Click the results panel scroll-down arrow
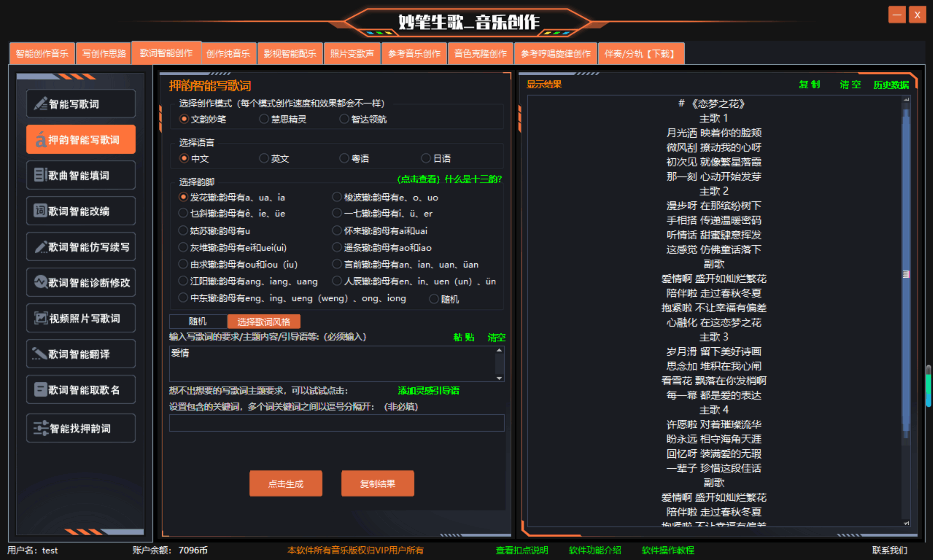The height and width of the screenshot is (560, 933). [906, 523]
